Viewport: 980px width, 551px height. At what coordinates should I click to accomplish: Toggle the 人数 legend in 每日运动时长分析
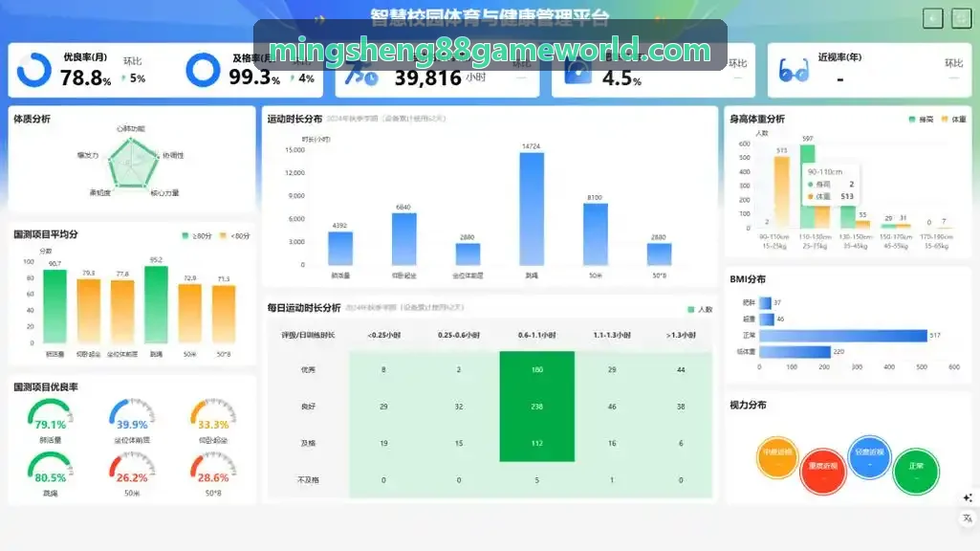pyautogui.click(x=700, y=310)
